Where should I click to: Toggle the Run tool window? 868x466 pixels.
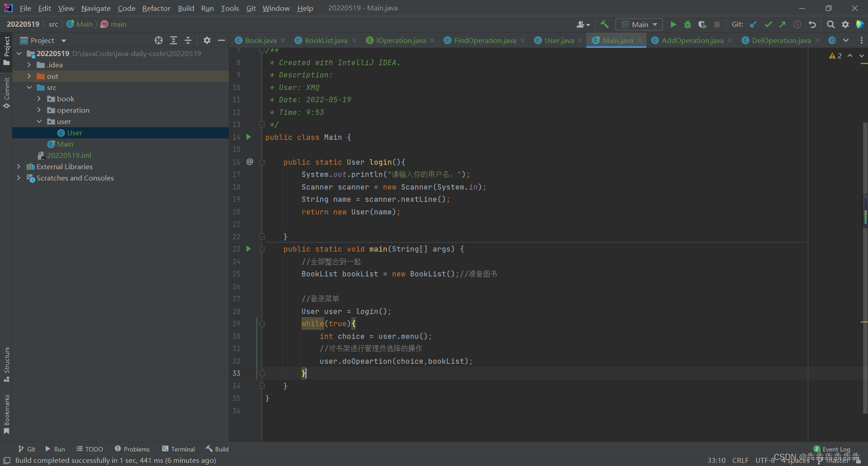(x=55, y=449)
